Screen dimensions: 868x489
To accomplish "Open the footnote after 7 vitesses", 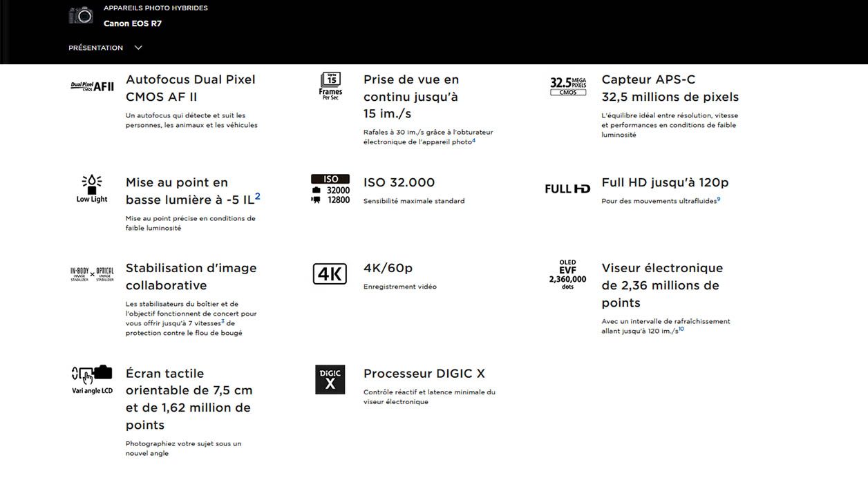I will [223, 321].
